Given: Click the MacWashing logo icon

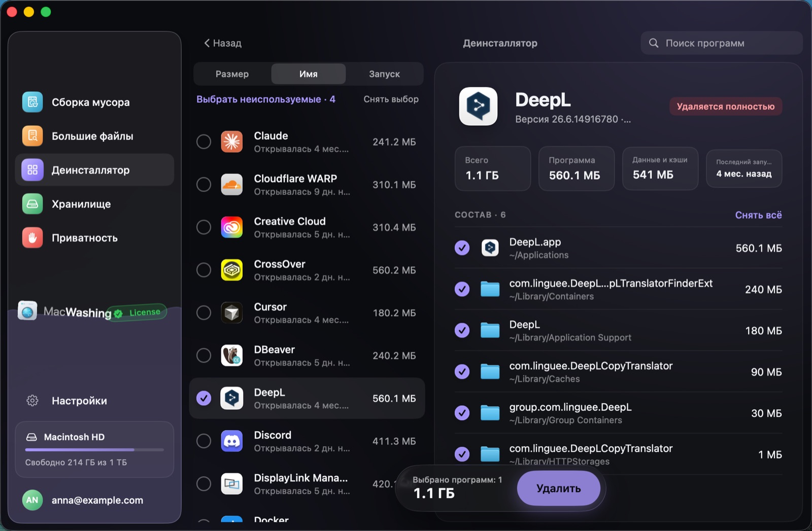Looking at the screenshot, I should [x=27, y=310].
